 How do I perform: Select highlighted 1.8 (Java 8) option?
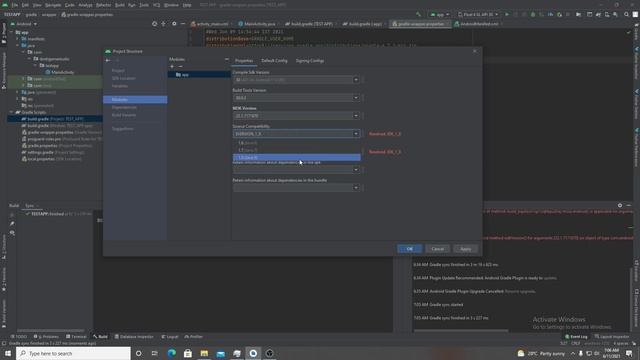(297, 158)
